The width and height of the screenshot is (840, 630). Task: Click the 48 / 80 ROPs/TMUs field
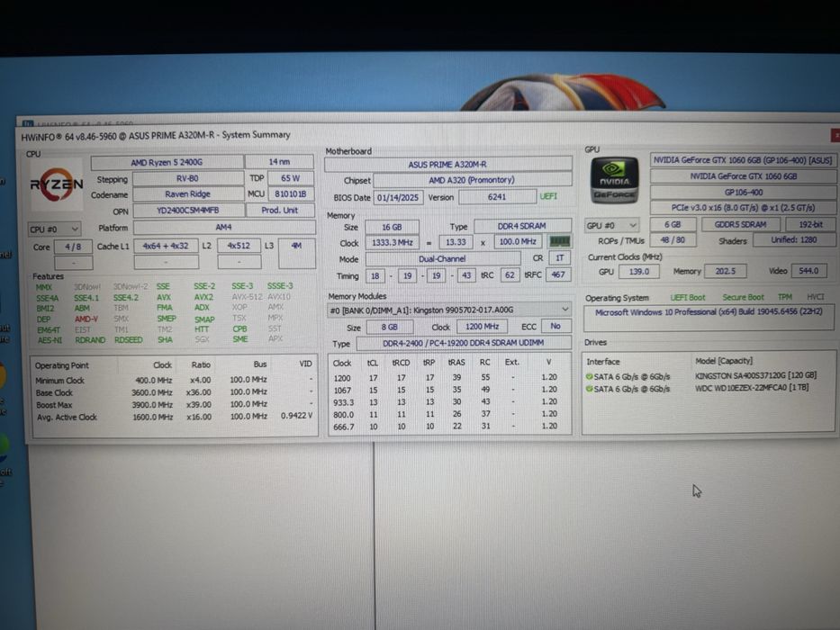click(673, 240)
